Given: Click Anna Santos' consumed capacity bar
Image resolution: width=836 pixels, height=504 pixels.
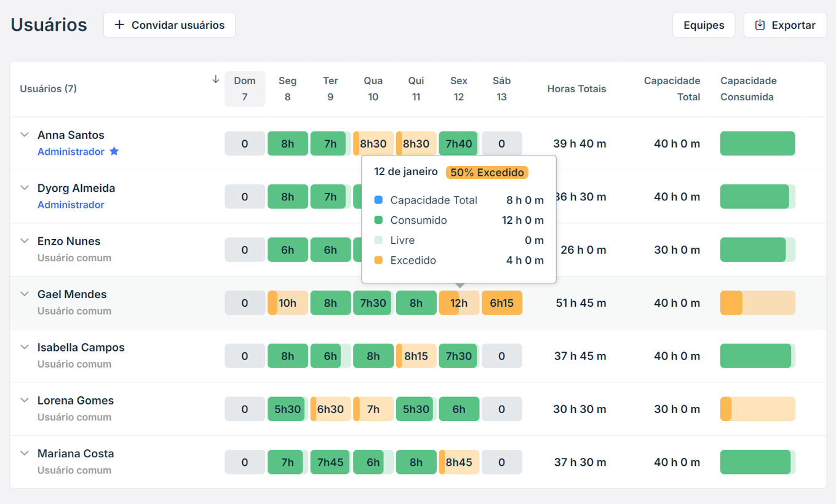Looking at the screenshot, I should click(757, 143).
